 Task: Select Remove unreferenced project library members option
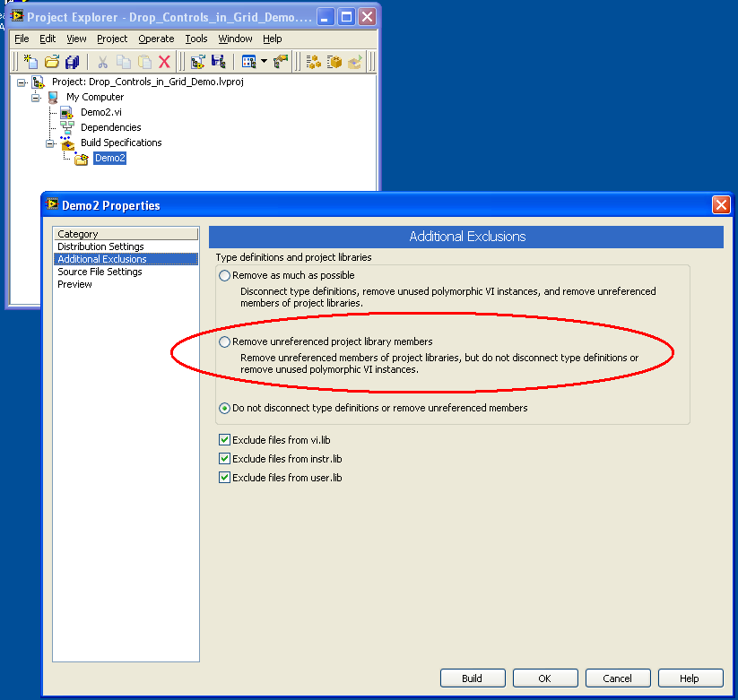(224, 341)
